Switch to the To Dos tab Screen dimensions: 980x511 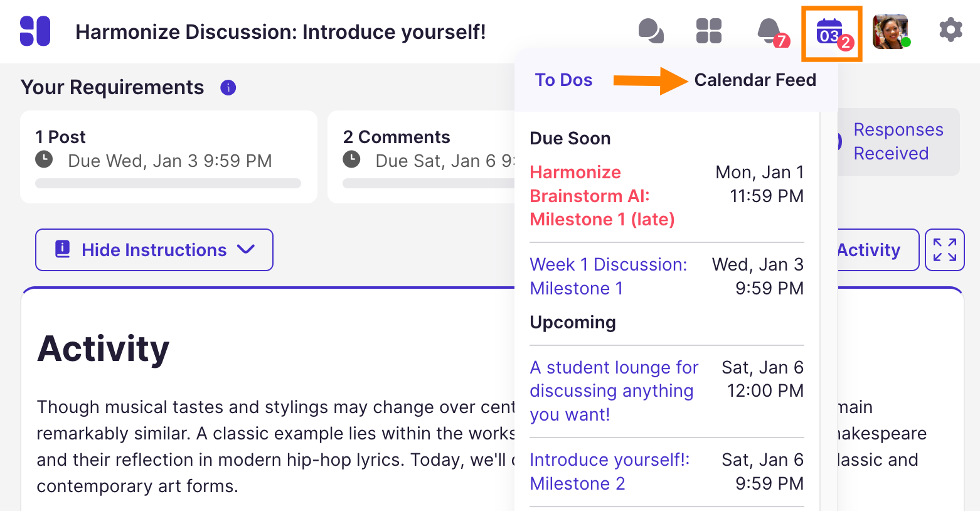tap(563, 80)
